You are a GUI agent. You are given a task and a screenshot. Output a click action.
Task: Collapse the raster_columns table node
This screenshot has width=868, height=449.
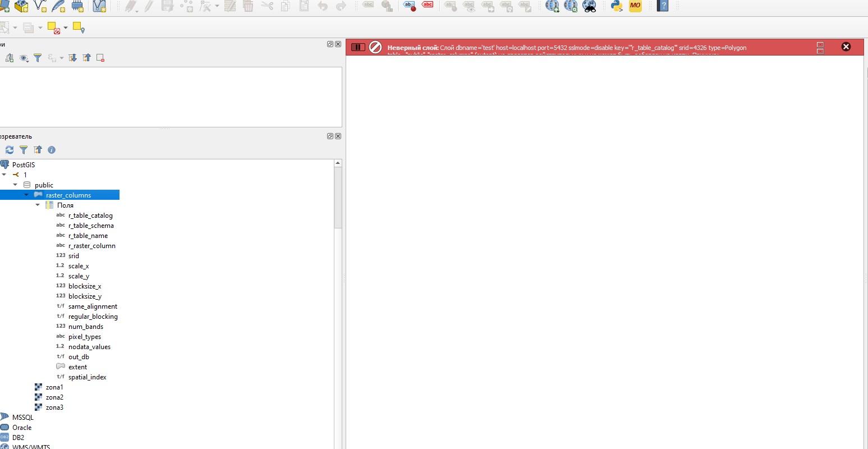click(x=26, y=195)
